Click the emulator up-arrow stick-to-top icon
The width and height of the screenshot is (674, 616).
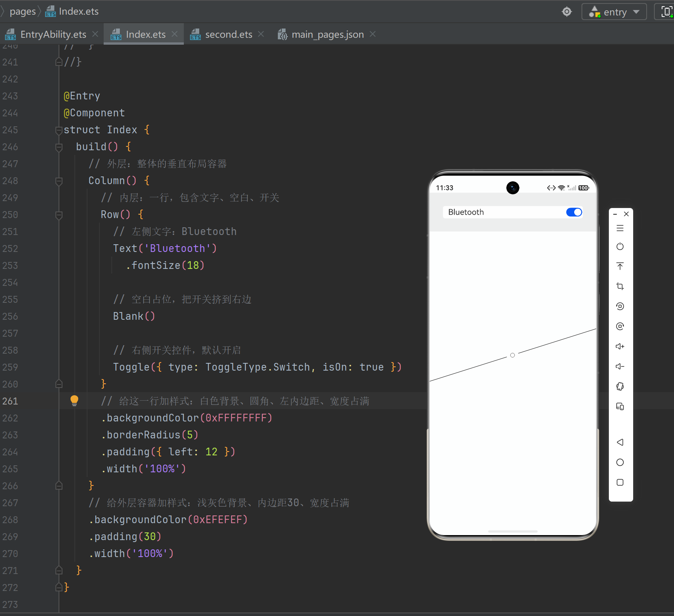click(620, 266)
